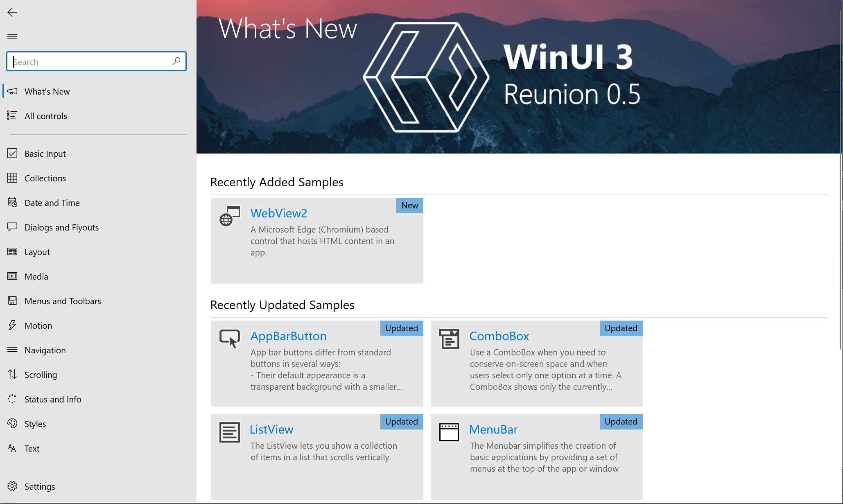The height and width of the screenshot is (504, 843).
Task: Expand the Navigation category
Action: click(x=45, y=350)
